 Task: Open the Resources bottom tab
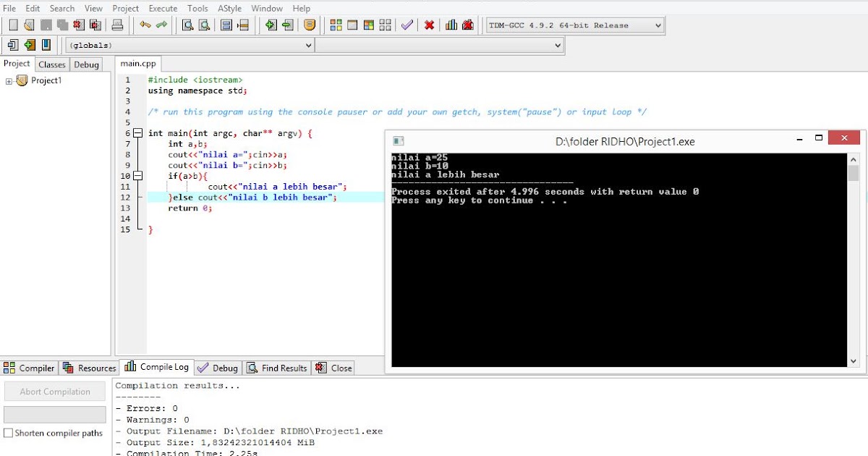89,368
